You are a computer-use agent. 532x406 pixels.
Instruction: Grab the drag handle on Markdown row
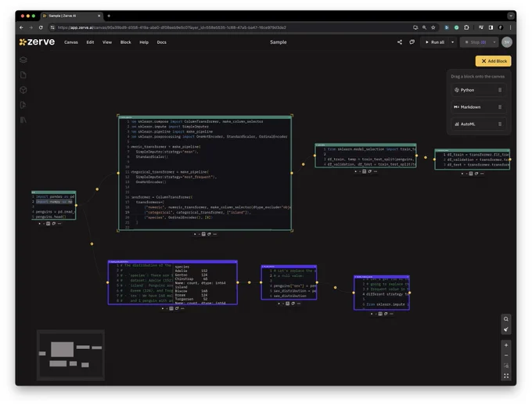point(500,107)
